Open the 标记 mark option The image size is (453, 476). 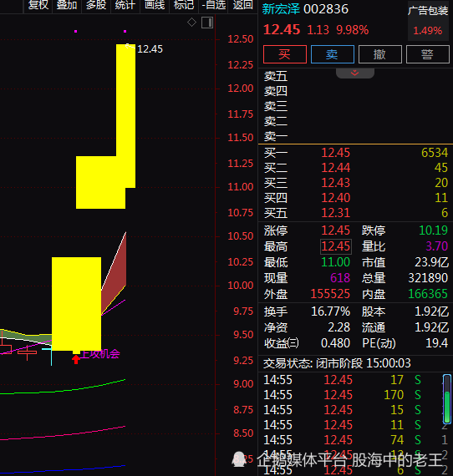tap(184, 5)
